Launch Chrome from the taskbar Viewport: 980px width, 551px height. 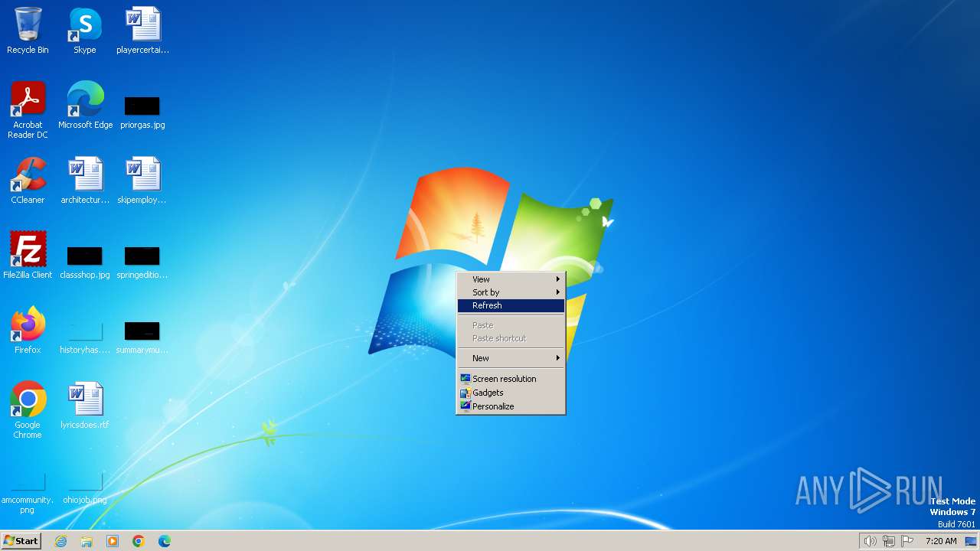[139, 541]
